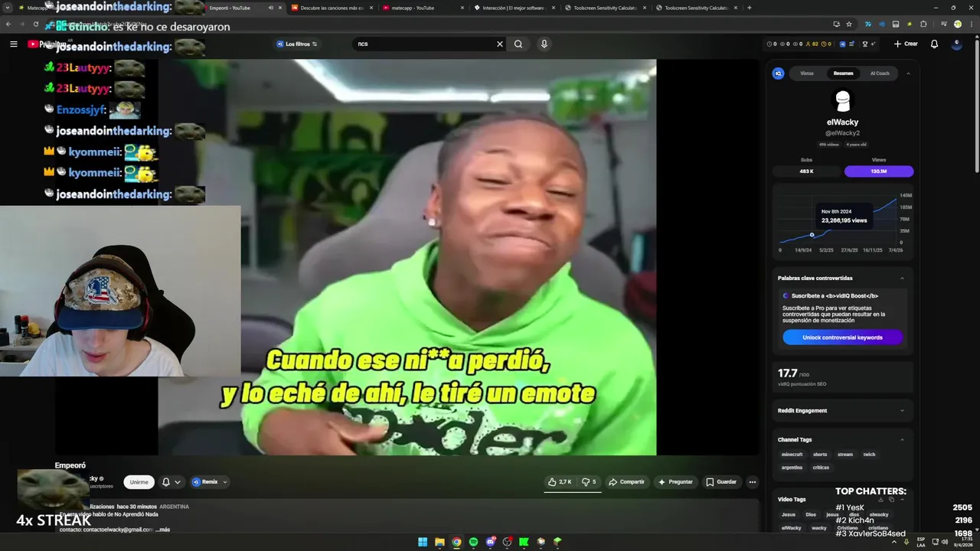
Task: Open Google Chrome from taskbar
Action: point(456,542)
